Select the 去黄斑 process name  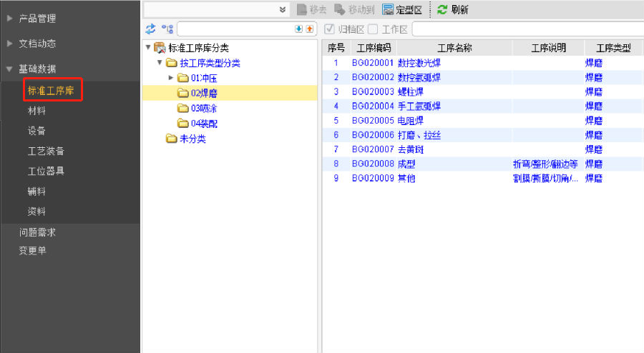coord(410,149)
